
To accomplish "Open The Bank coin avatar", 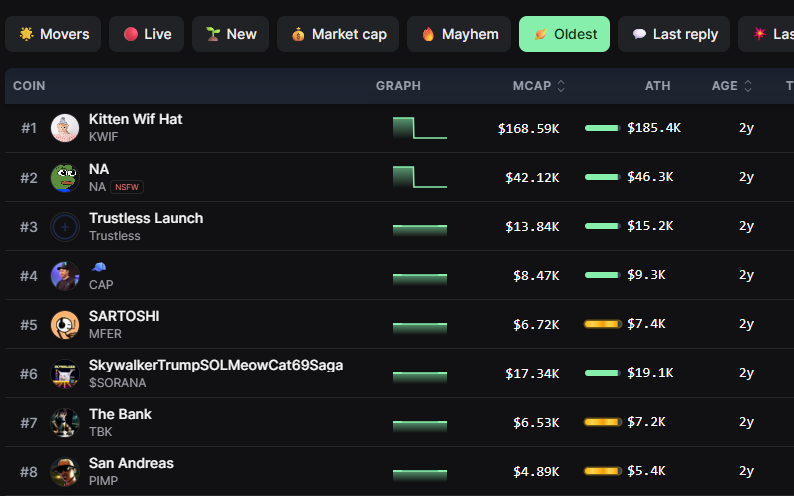I will coord(65,423).
